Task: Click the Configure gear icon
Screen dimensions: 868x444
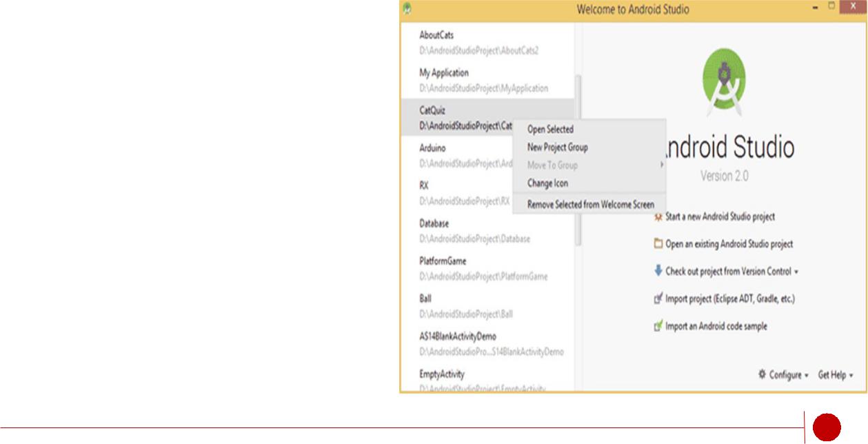Action: pyautogui.click(x=762, y=374)
